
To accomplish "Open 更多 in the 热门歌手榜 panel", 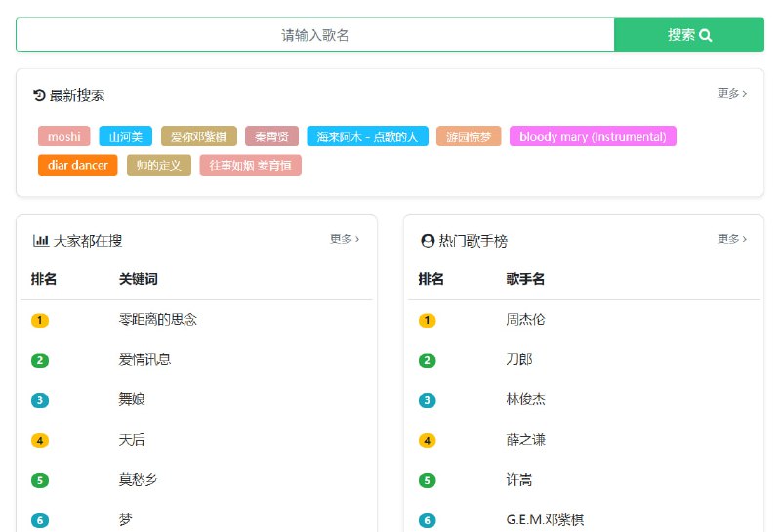I will [732, 239].
